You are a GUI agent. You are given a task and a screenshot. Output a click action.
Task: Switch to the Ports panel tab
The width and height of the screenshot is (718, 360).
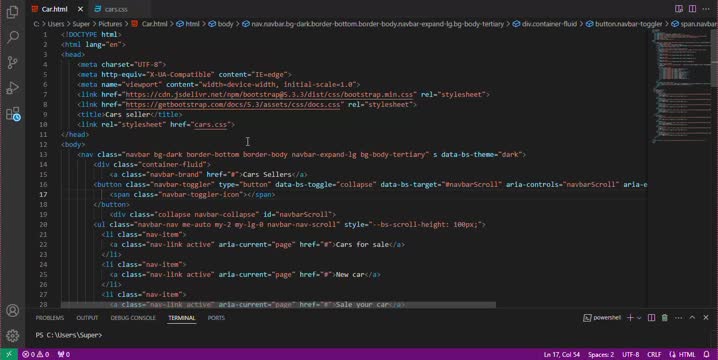(x=216, y=317)
